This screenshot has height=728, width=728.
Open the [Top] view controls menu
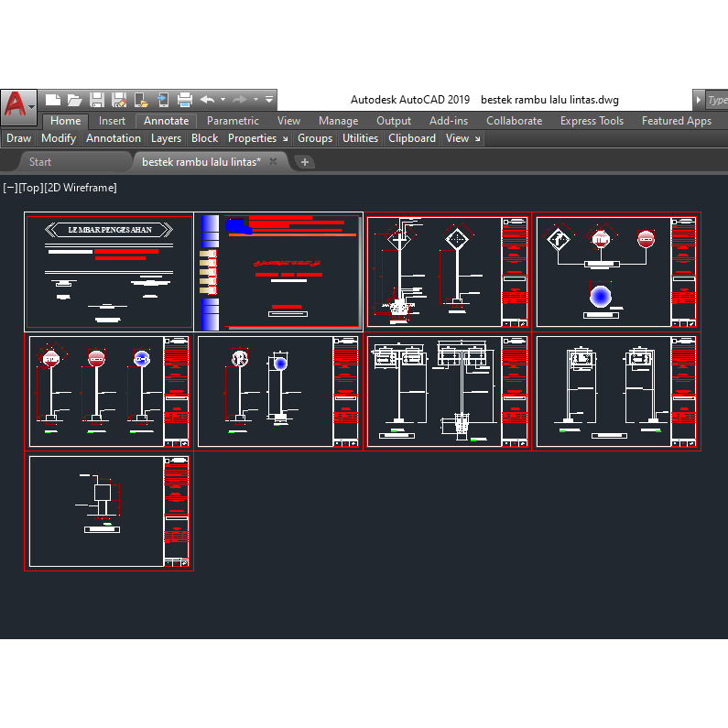pyautogui.click(x=30, y=188)
